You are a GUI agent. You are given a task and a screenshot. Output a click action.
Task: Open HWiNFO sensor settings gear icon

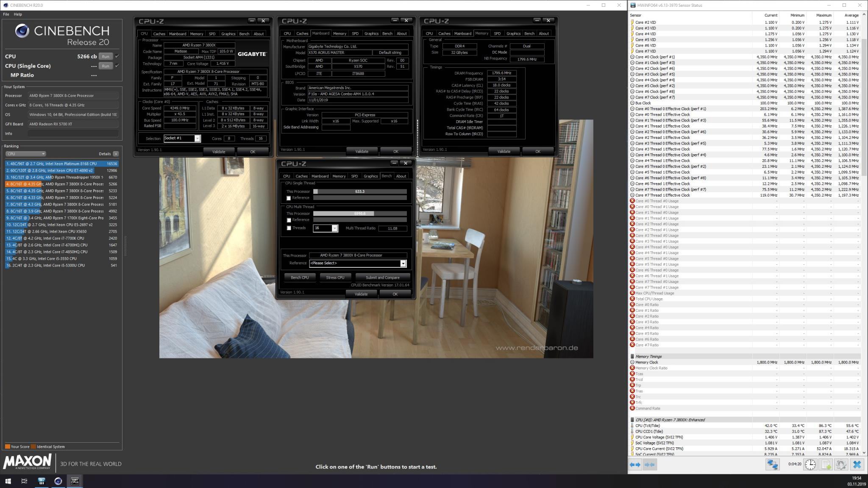coord(841,465)
